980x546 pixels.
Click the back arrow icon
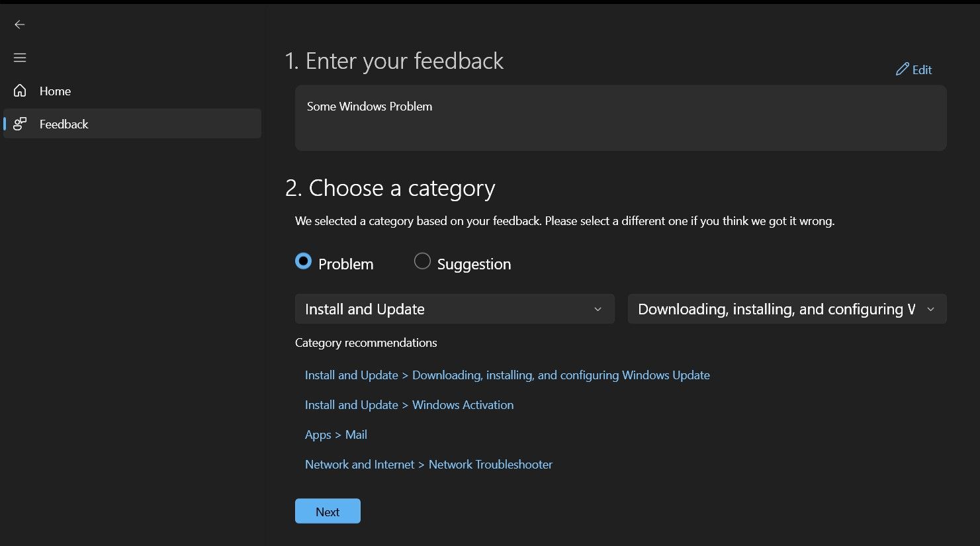point(20,24)
